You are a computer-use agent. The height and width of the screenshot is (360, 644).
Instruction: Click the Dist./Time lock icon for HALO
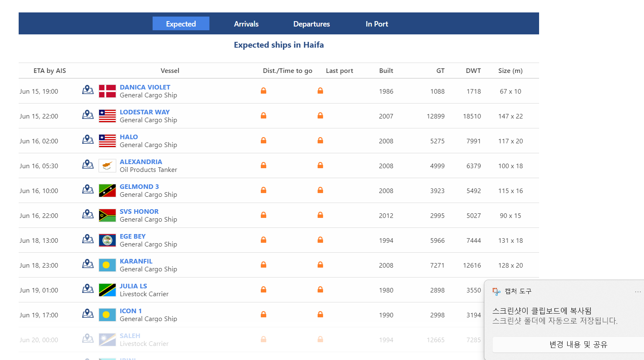pos(263,140)
